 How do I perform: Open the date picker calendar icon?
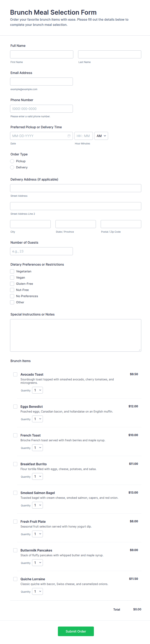pyautogui.click(x=69, y=136)
